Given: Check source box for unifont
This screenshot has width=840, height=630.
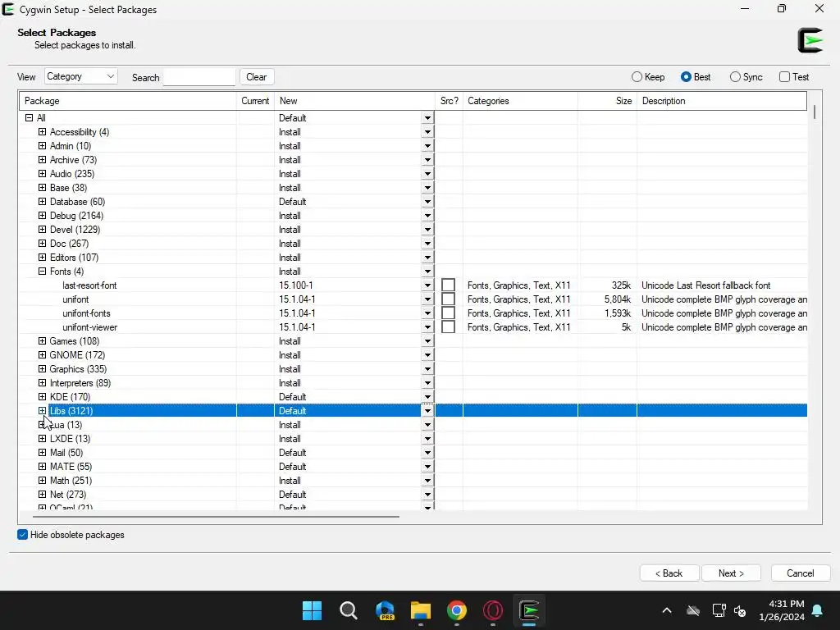Looking at the screenshot, I should click(x=449, y=299).
